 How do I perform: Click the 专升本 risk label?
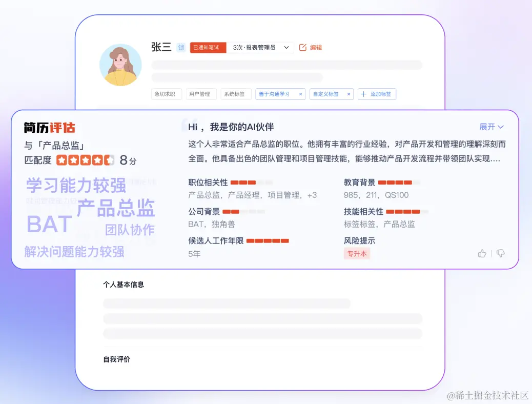357,253
